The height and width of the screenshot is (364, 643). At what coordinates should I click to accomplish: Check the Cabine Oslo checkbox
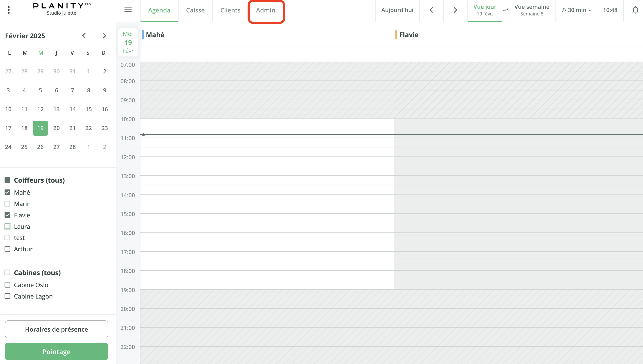point(7,285)
